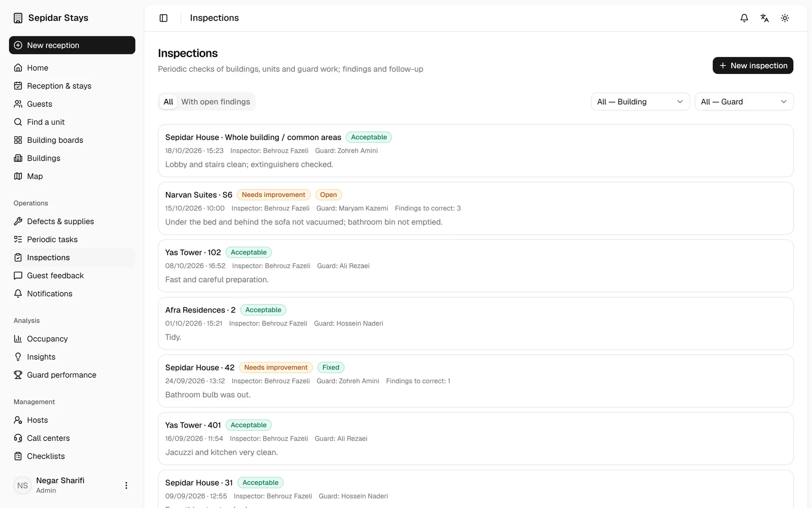Click the Sepidar Stays building logo
This screenshot has width=812, height=508.
tap(18, 18)
